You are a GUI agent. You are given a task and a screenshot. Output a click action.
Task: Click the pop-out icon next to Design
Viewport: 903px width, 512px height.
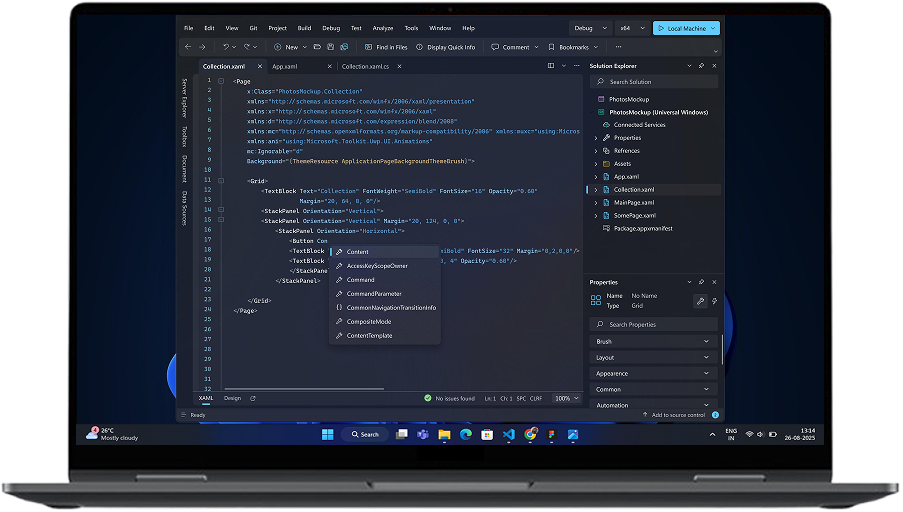pyautogui.click(x=253, y=399)
